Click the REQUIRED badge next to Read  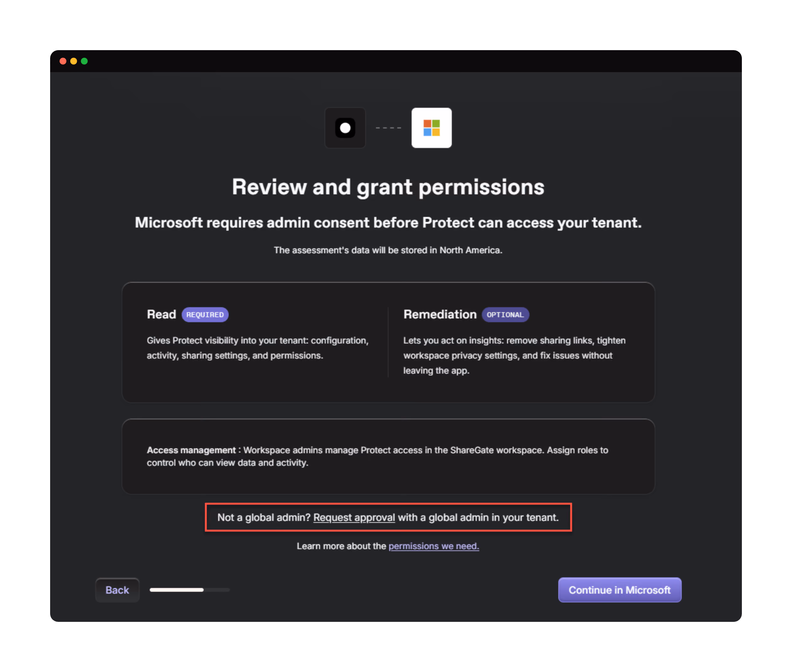click(205, 315)
